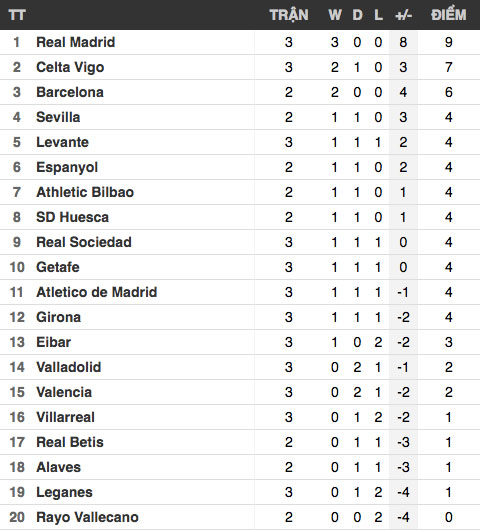Select Celta Vigo team name
Screen dimensions: 480x532
(x=70, y=67)
